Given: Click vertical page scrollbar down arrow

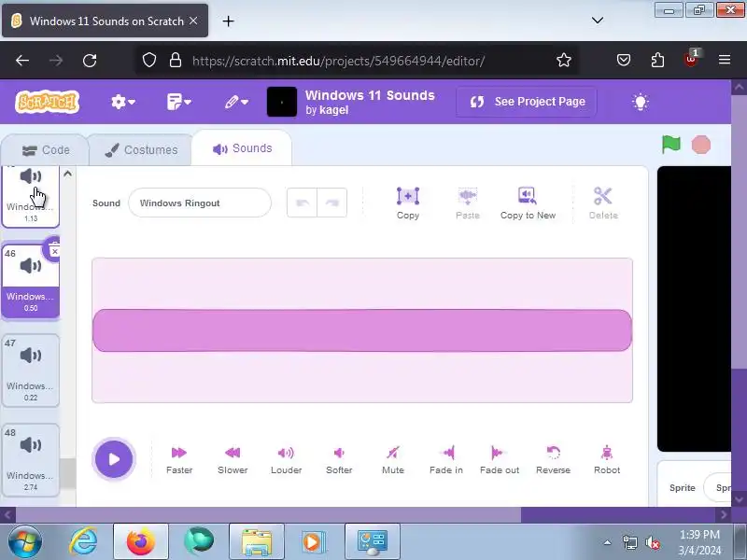Looking at the screenshot, I should click(739, 499).
